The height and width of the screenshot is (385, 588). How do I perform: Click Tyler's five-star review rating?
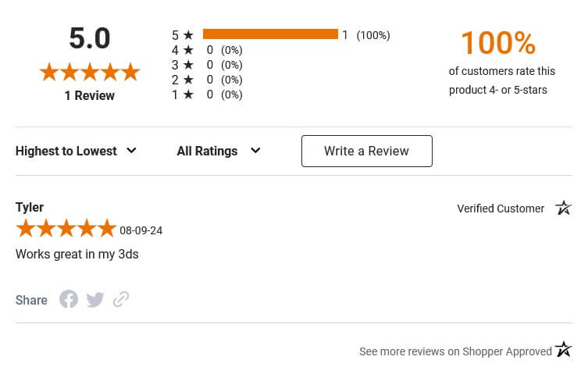click(66, 229)
